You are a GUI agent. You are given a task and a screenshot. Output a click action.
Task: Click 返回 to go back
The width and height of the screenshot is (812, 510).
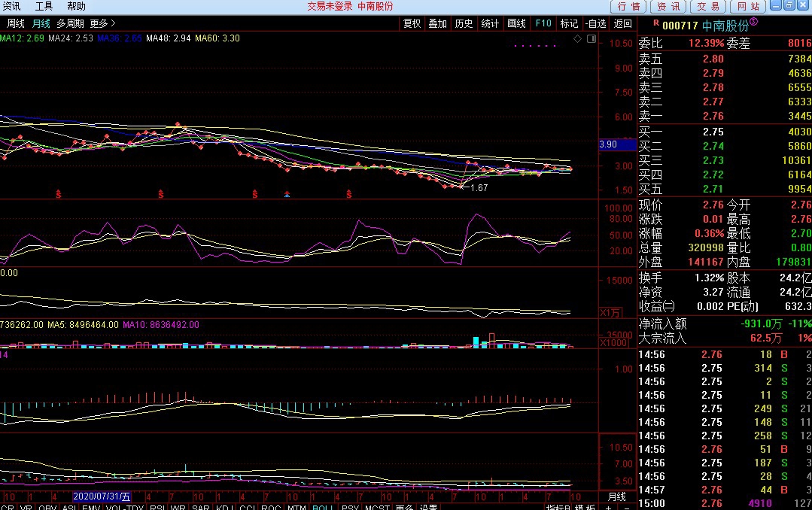(x=623, y=23)
